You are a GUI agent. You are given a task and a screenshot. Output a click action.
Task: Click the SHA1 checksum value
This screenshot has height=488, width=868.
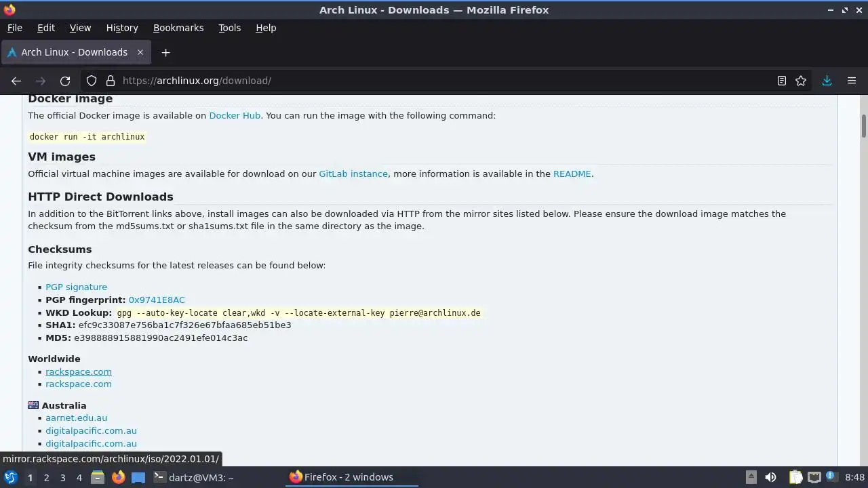pos(184,325)
